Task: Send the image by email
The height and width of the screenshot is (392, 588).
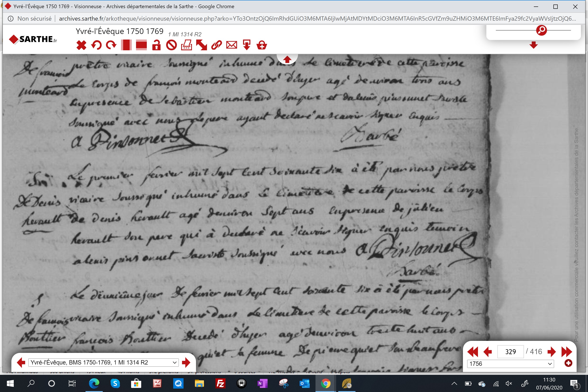Action: (231, 45)
